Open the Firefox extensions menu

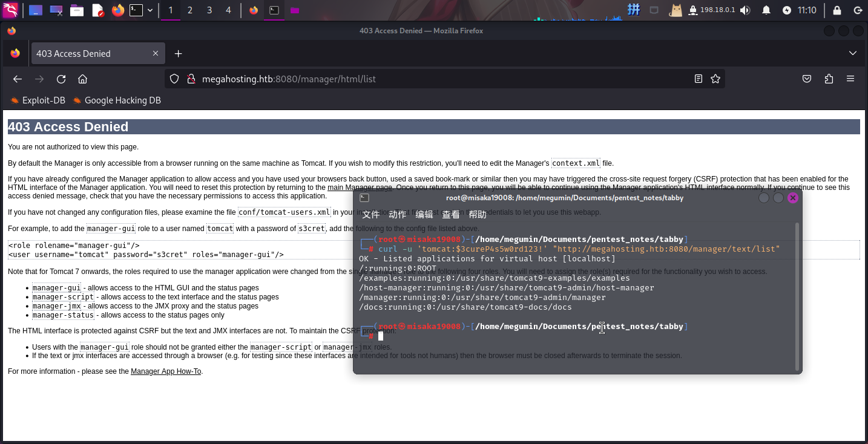(x=829, y=79)
